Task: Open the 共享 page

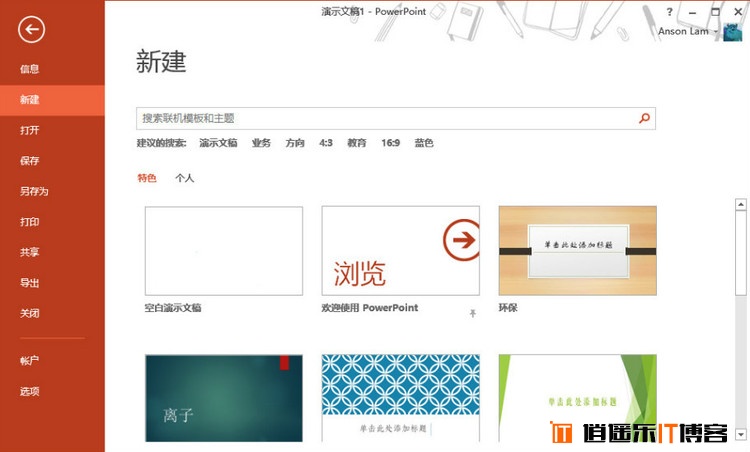Action: pyautogui.click(x=30, y=252)
